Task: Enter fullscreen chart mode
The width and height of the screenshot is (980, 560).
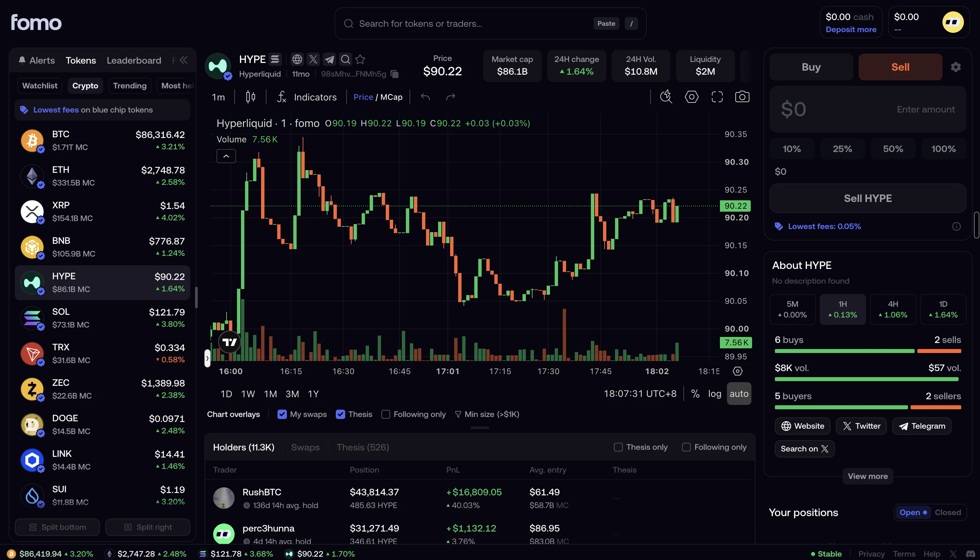Action: click(717, 97)
